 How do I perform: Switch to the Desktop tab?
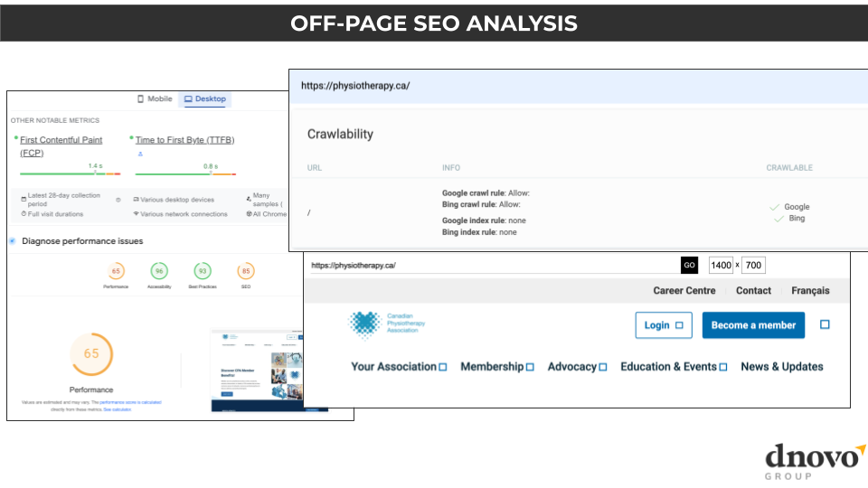coord(205,99)
